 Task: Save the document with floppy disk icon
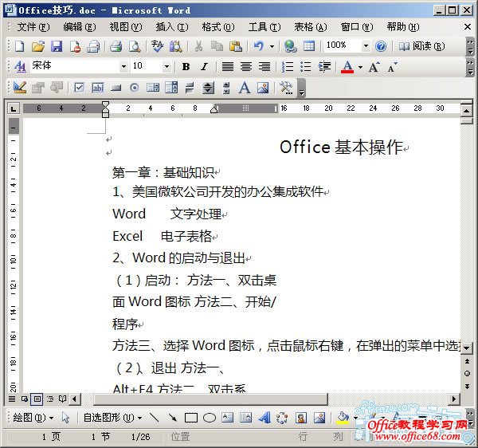[57, 46]
